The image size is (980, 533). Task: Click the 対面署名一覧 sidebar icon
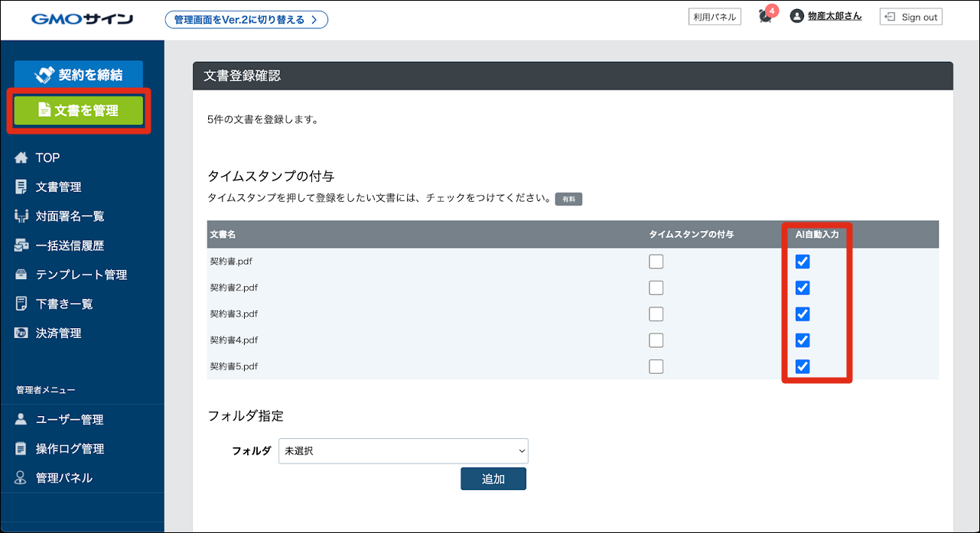pos(21,216)
